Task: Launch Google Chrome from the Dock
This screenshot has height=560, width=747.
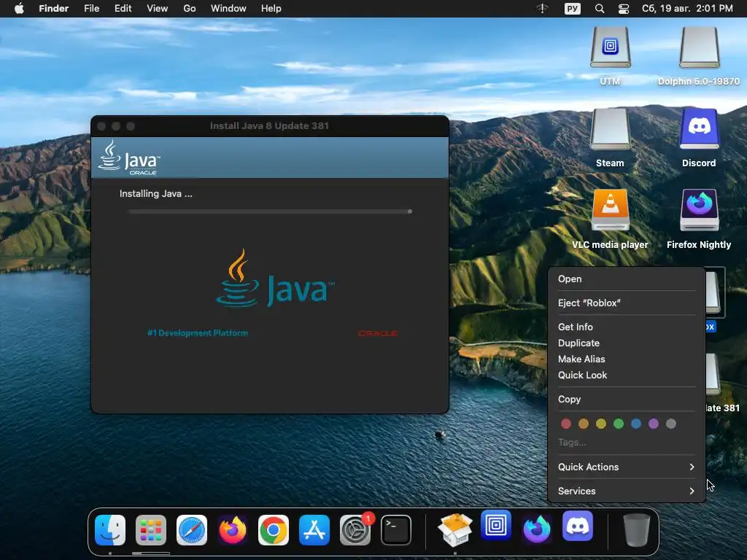Action: [x=274, y=530]
